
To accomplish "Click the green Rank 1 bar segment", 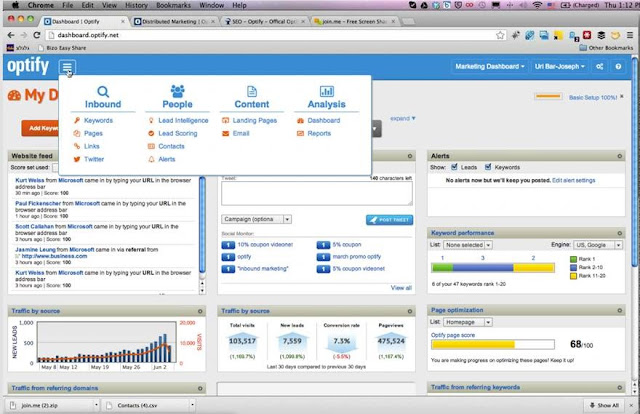I will 442,268.
